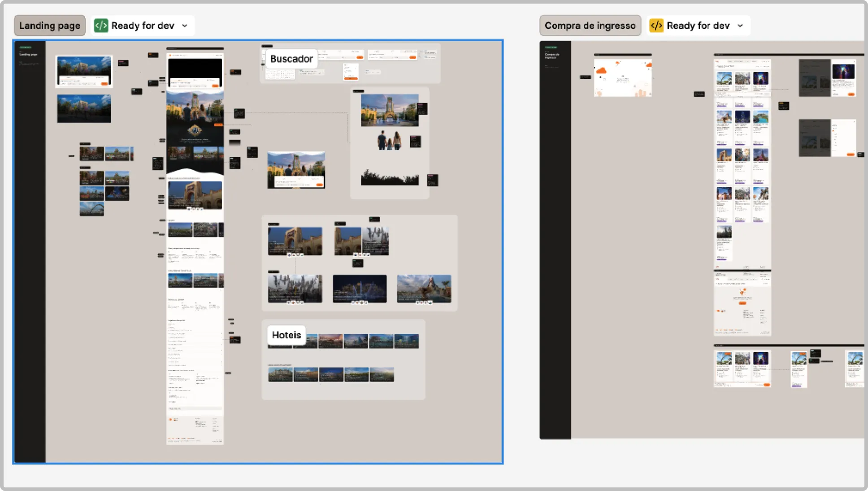Select the family silhouette image
The width and height of the screenshot is (868, 491).
tap(389, 140)
